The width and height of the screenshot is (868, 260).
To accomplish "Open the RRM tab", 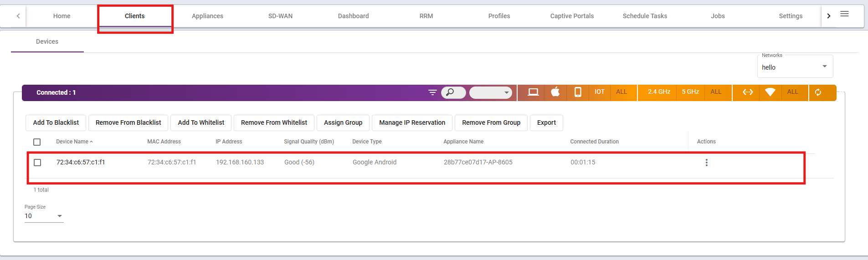I will click(426, 16).
